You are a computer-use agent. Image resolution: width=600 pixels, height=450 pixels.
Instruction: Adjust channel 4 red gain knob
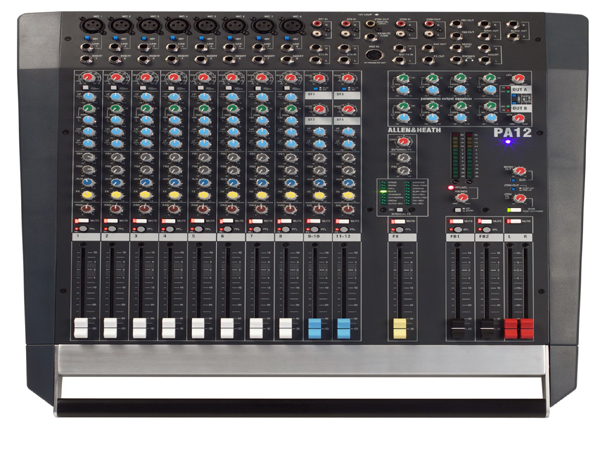[174, 78]
